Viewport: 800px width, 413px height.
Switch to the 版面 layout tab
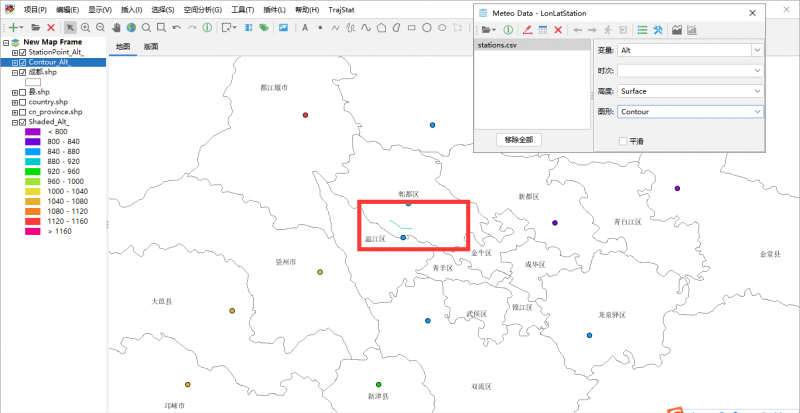point(150,47)
